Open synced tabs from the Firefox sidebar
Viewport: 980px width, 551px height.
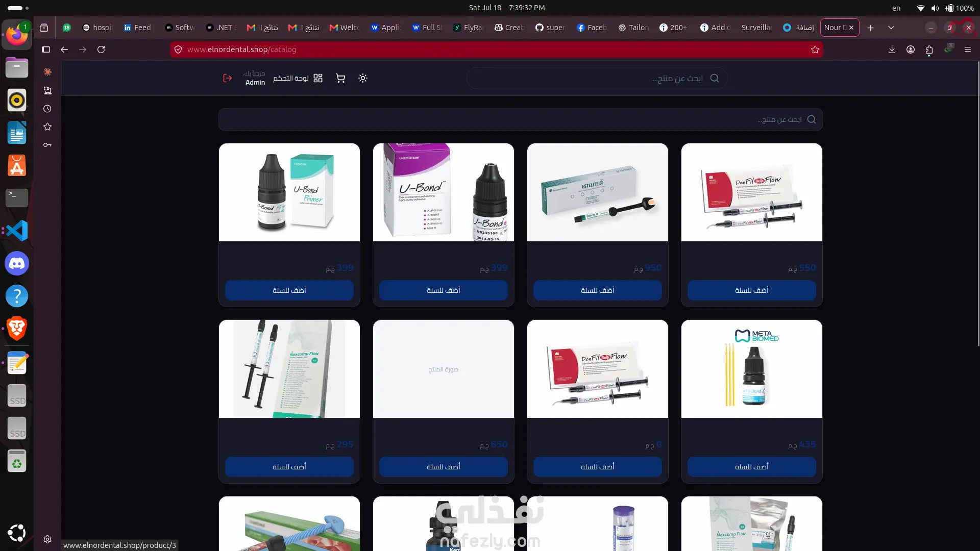click(47, 90)
